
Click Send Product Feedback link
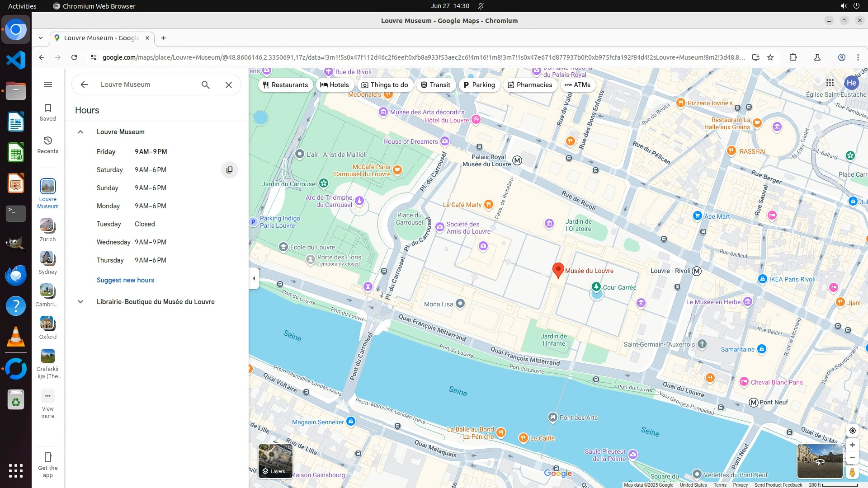778,485
